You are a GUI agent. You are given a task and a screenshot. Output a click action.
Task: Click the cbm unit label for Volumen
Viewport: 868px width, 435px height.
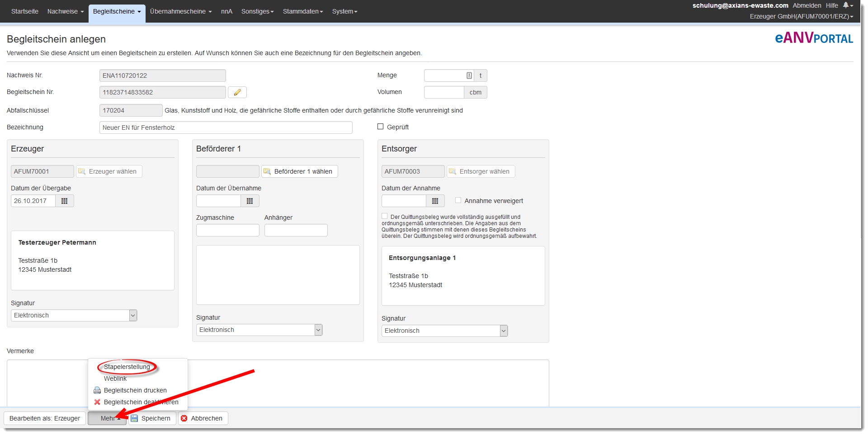pos(476,92)
